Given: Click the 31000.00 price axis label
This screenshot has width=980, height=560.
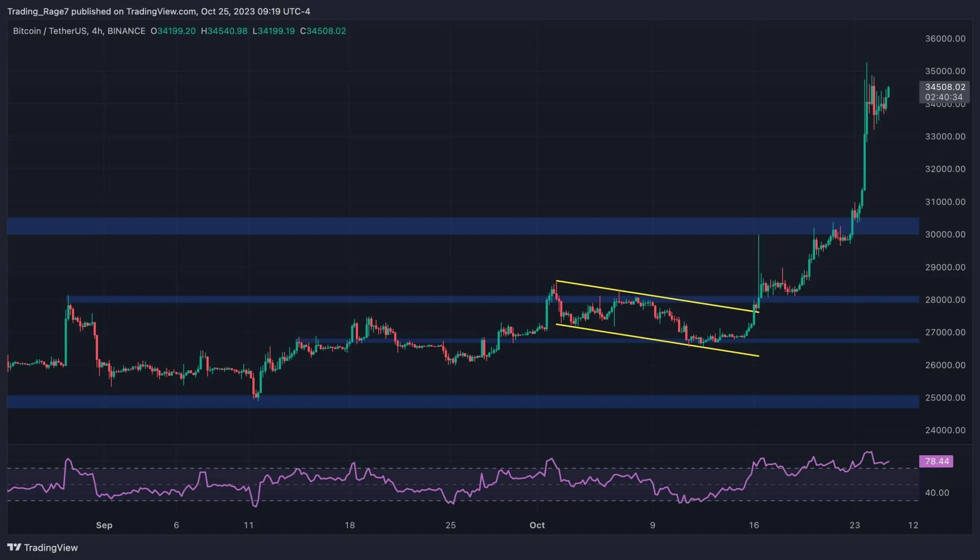Looking at the screenshot, I should (x=945, y=202).
